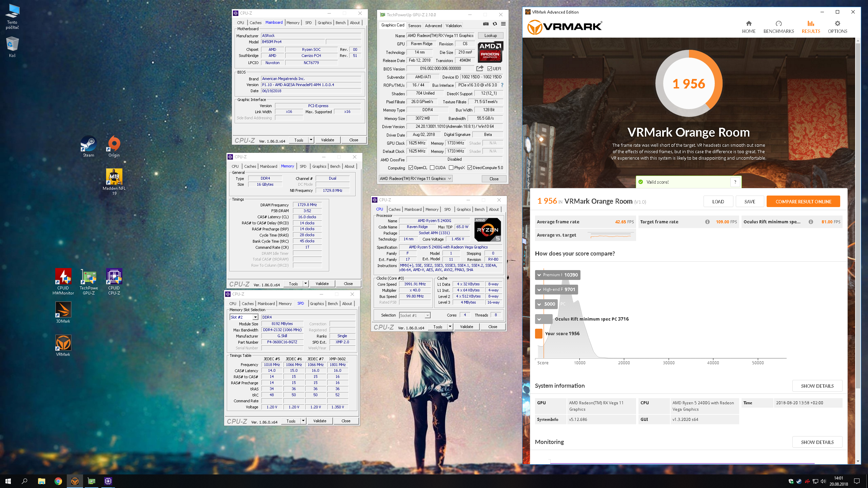868x488 pixels.
Task: Click the GPU-Z BIOS export share icon
Action: click(479, 68)
